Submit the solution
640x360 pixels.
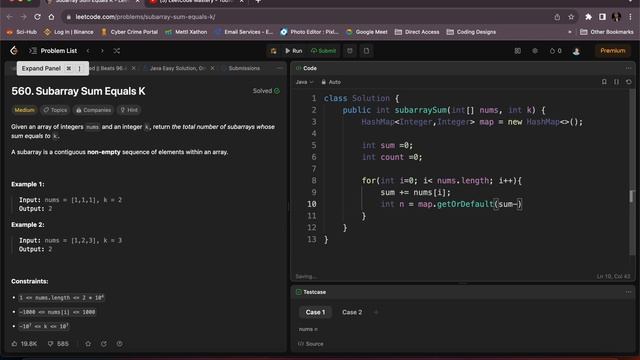point(324,51)
